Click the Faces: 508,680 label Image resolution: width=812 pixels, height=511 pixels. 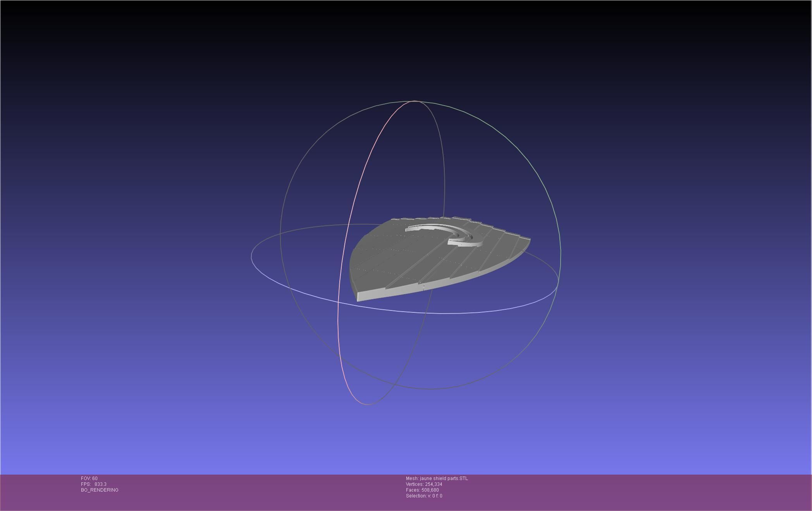(x=422, y=490)
